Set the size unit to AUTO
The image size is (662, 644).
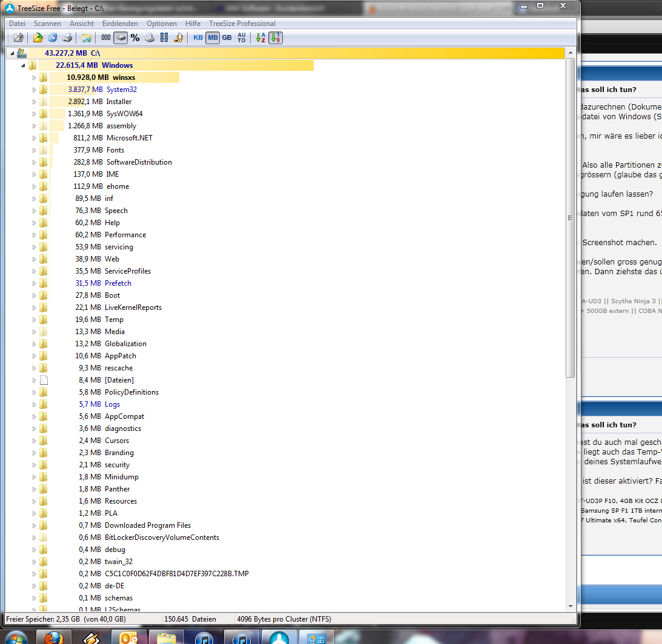242,38
